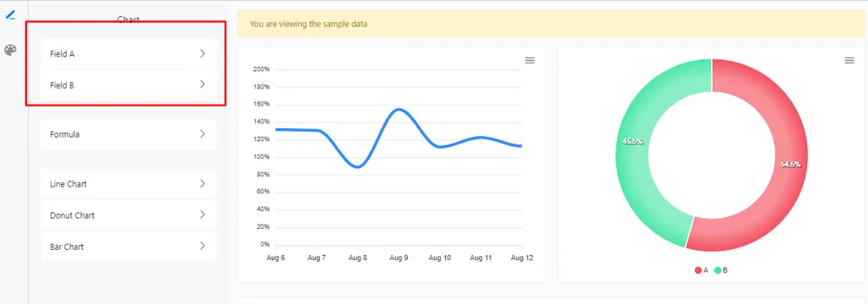The width and height of the screenshot is (868, 304).
Task: Open the Field A settings row
Action: 128,54
